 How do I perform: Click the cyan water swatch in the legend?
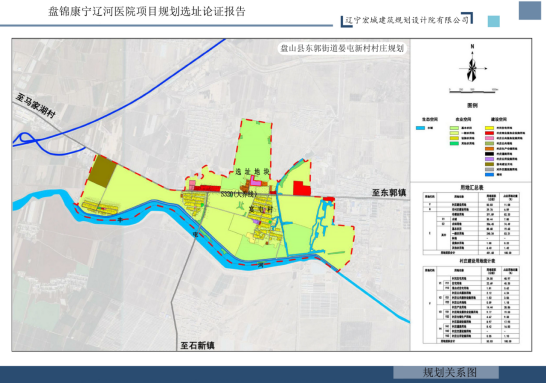pos(421,128)
